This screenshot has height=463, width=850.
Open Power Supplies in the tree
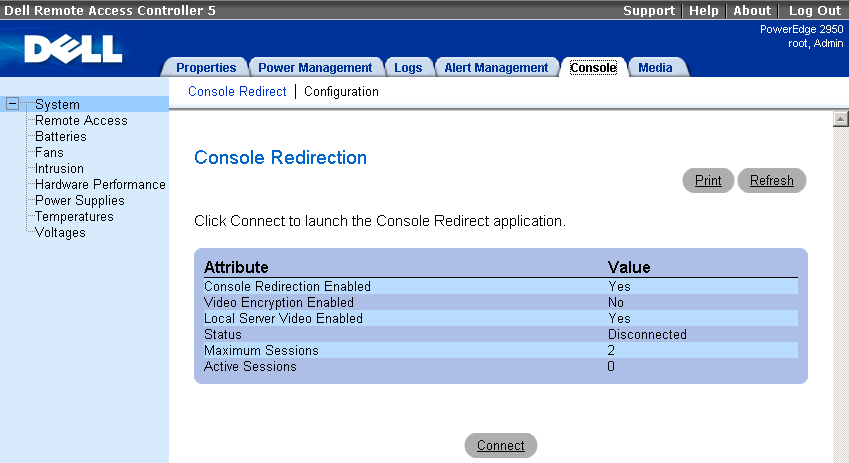tap(79, 200)
